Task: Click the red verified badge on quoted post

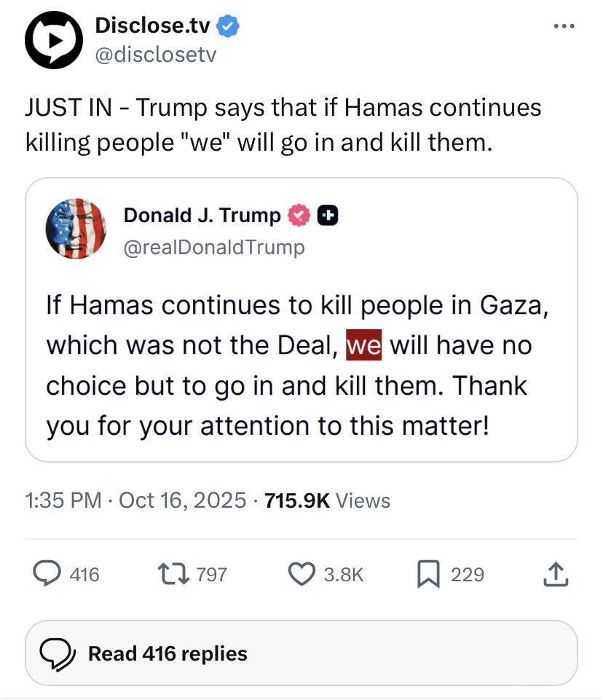Action: [x=300, y=216]
